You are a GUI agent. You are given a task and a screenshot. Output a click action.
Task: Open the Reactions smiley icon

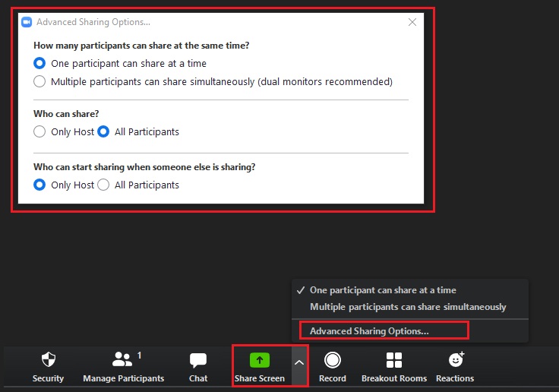pos(456,359)
